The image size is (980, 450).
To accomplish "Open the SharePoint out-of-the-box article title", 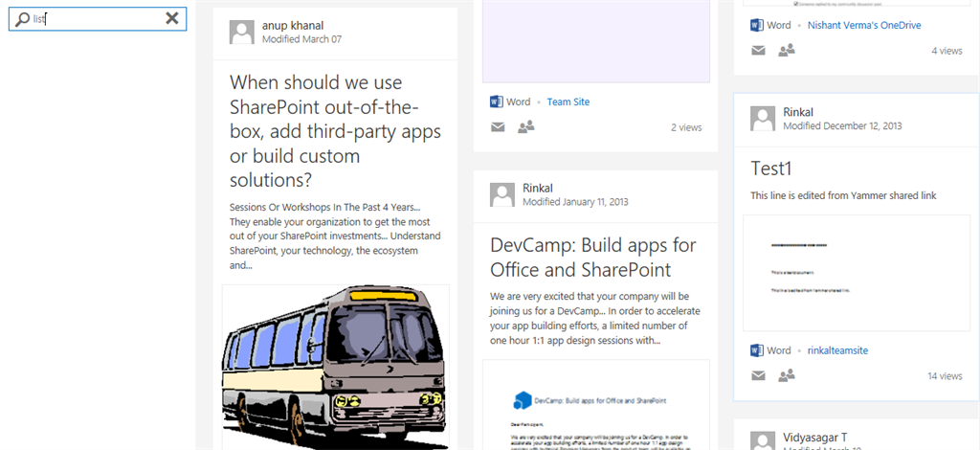I will [x=316, y=131].
